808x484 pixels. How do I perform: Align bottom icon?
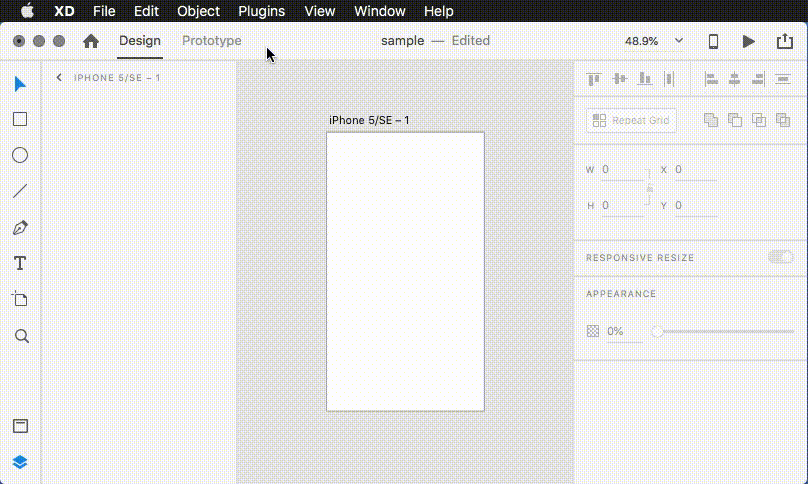(x=645, y=79)
